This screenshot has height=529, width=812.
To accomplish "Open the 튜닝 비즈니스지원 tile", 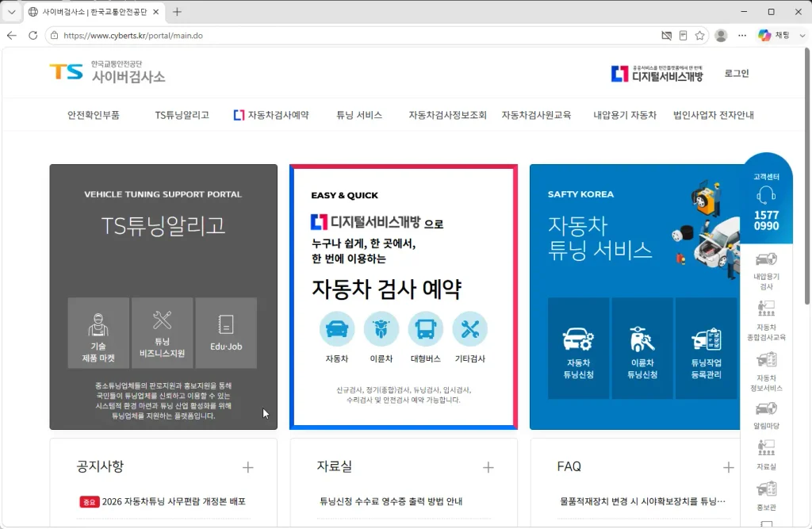I will 162,333.
